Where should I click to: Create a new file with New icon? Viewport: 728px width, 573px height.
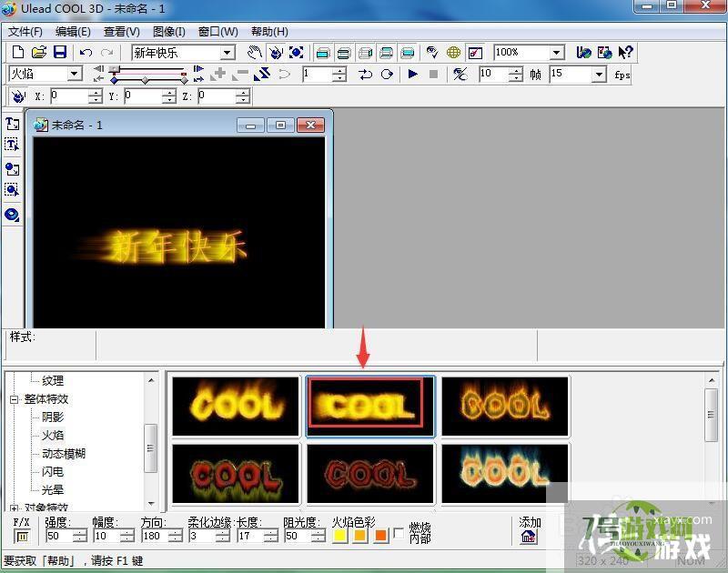18,52
